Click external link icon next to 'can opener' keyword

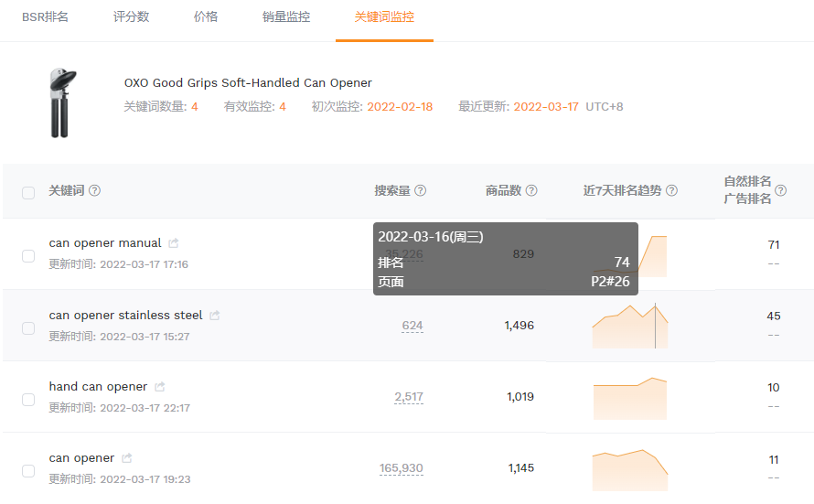127,458
